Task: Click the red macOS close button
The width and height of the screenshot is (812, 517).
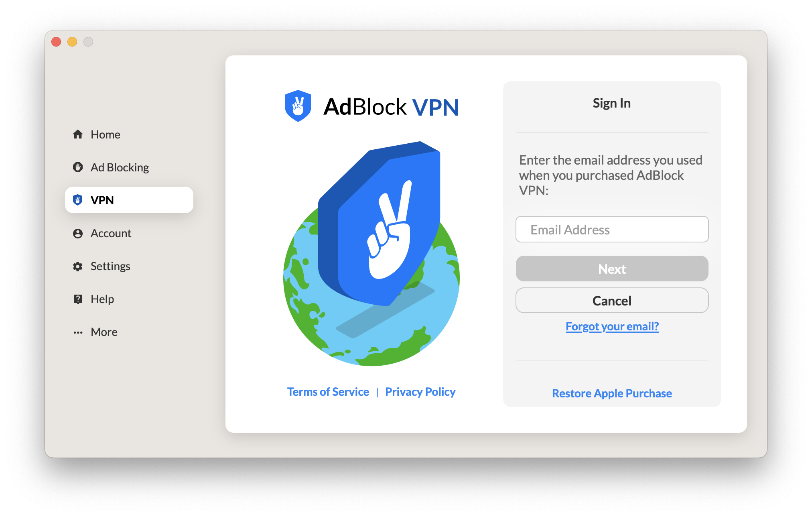Action: coord(59,41)
